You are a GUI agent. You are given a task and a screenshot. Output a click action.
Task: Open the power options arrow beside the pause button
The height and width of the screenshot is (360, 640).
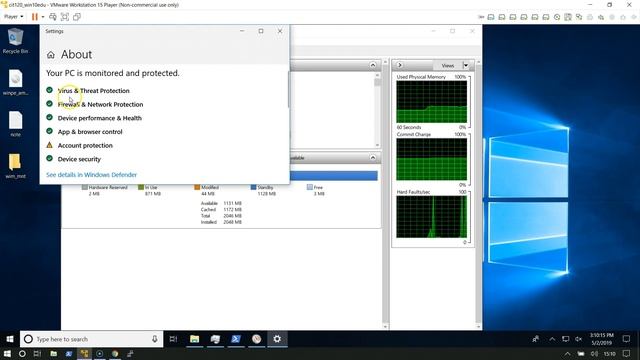tap(43, 17)
